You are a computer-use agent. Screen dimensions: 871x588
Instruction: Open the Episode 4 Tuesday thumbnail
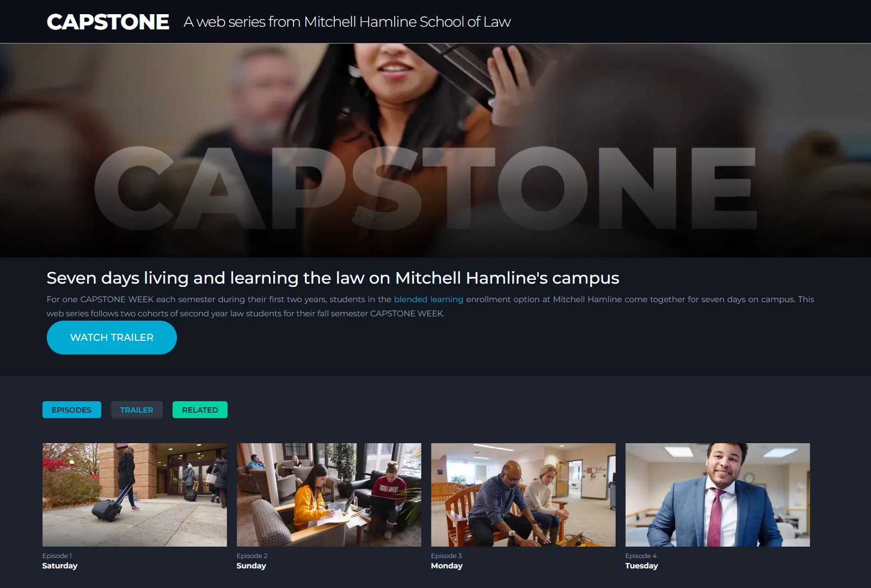pyautogui.click(x=717, y=495)
